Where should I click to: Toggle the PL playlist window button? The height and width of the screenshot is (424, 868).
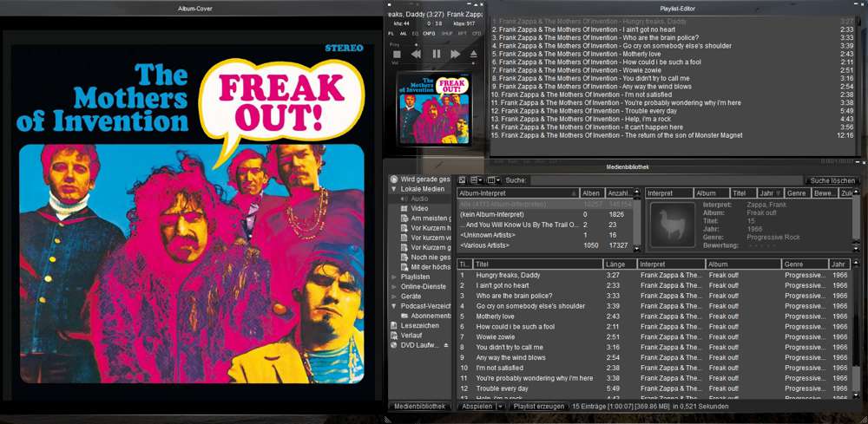click(x=391, y=33)
